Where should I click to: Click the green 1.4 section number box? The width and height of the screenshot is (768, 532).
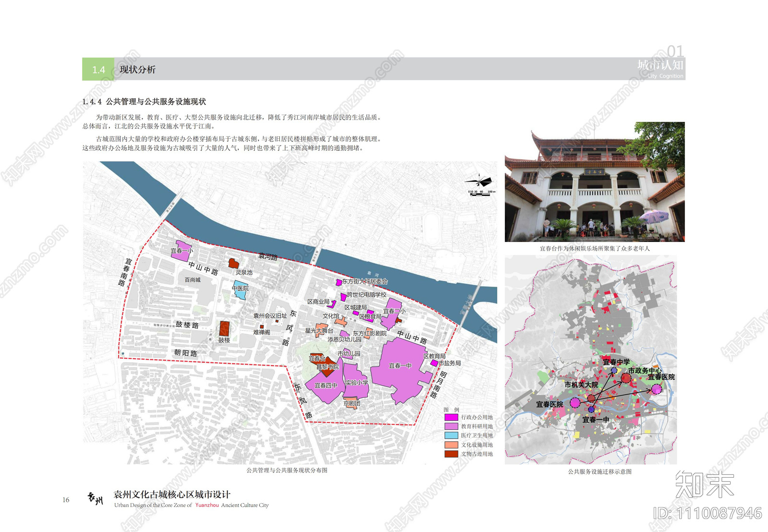pyautogui.click(x=98, y=69)
